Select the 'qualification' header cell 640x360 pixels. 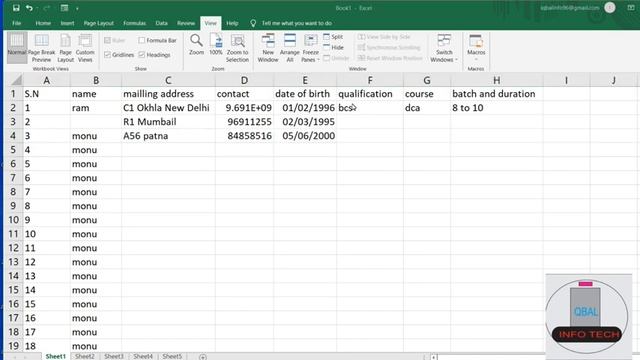click(369, 94)
